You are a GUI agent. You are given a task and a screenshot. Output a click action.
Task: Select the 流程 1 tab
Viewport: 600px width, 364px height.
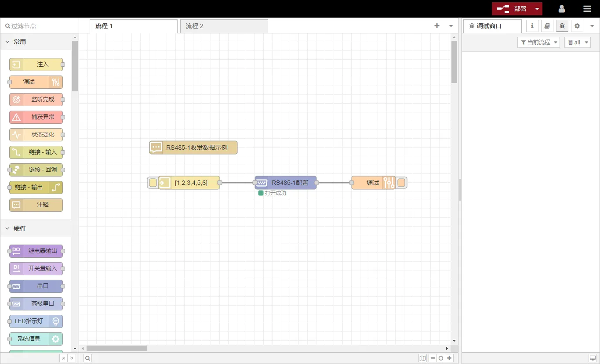tap(133, 26)
